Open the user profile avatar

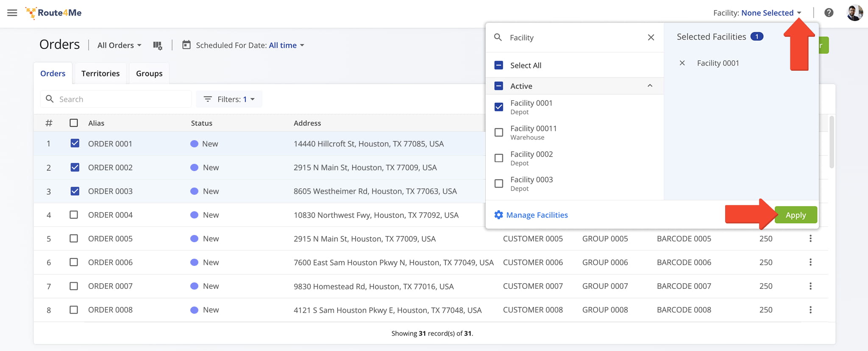(854, 13)
